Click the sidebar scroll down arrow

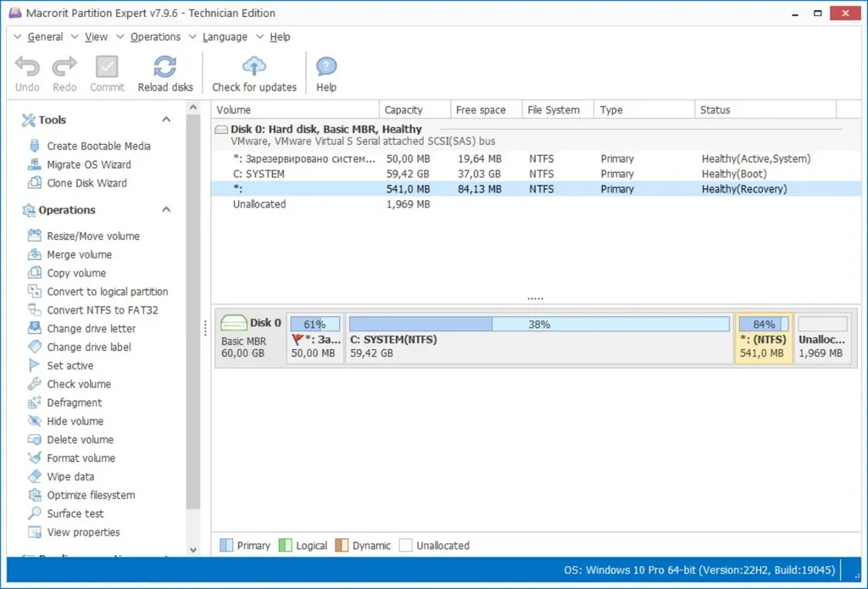point(192,550)
